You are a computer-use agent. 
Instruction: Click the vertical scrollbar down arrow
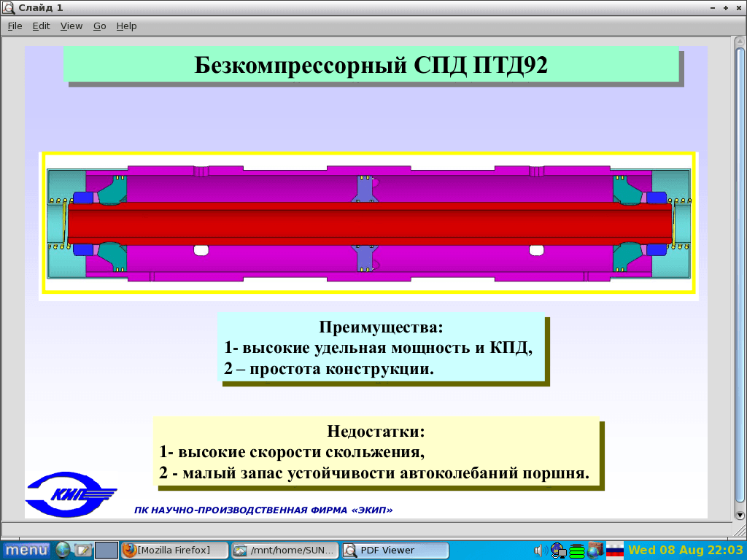[x=740, y=516]
